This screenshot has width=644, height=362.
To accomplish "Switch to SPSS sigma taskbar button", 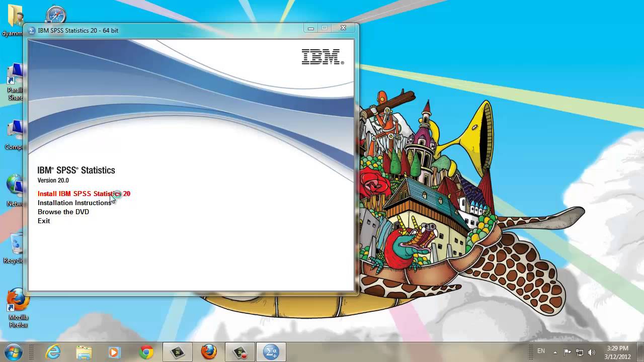I will [271, 352].
